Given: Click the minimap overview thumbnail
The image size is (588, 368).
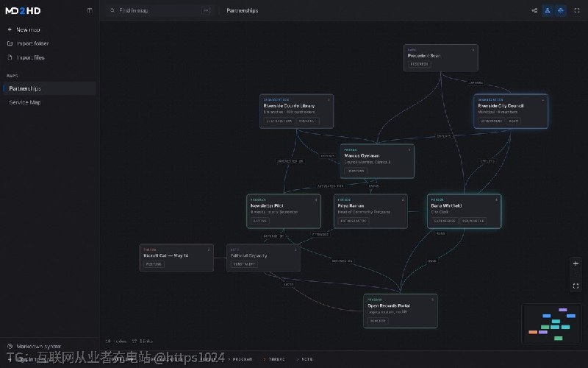Looking at the screenshot, I should point(551,324).
